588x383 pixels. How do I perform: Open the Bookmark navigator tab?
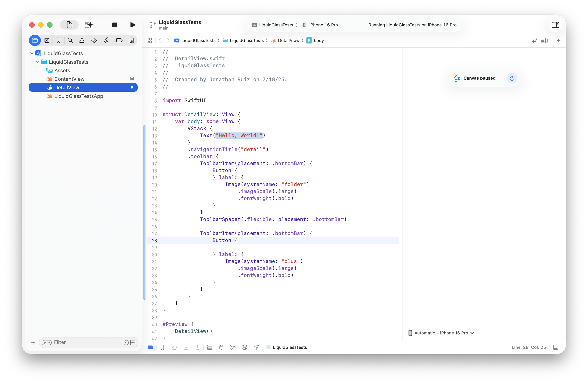point(58,40)
